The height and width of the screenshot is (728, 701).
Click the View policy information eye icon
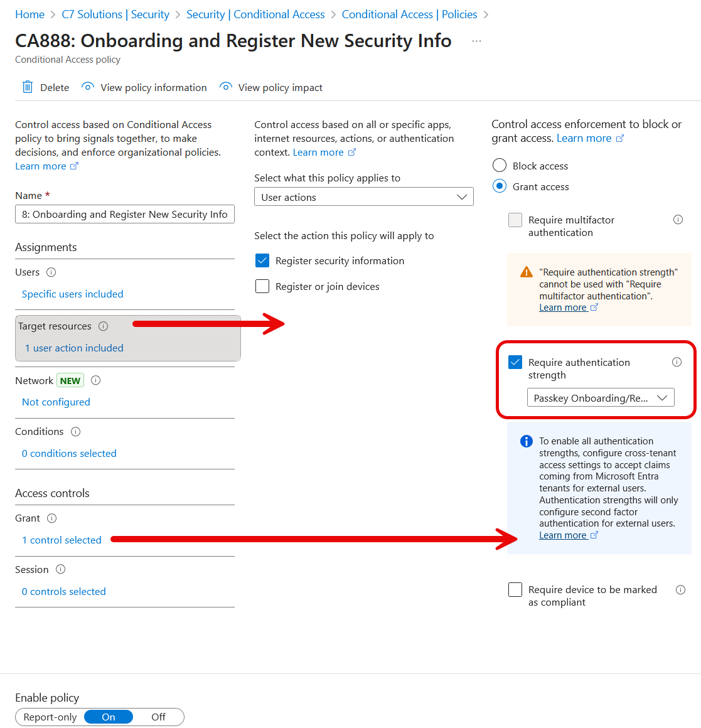point(88,87)
